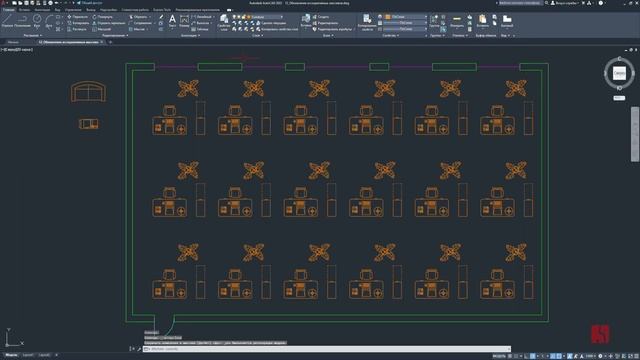Viewport: 640px width, 360px height.
Task: Expand the Аннотации panel title
Action: pos(190,36)
